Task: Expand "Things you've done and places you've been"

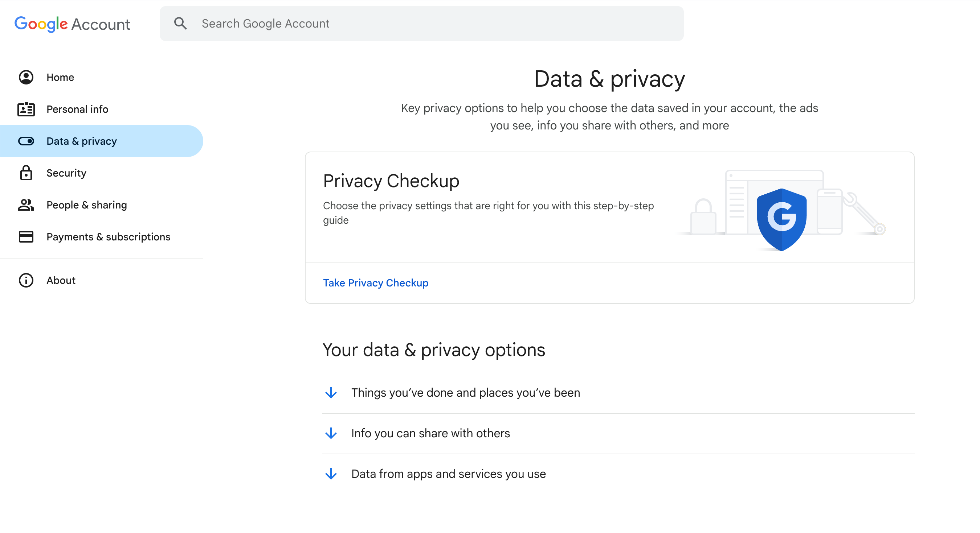Action: pos(466,393)
